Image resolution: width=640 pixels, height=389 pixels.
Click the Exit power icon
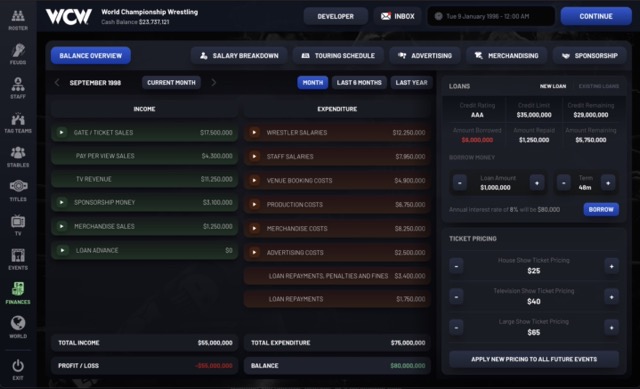[x=18, y=365]
